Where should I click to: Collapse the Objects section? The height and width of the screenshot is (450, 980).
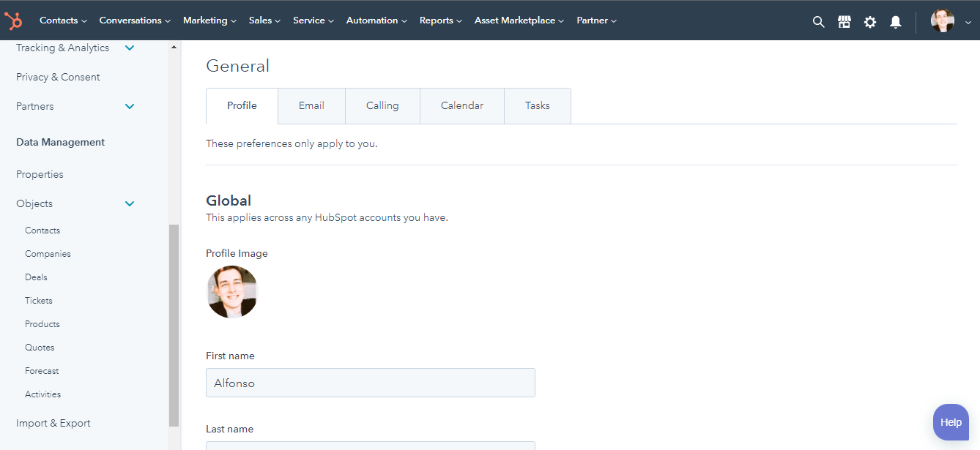(x=130, y=203)
